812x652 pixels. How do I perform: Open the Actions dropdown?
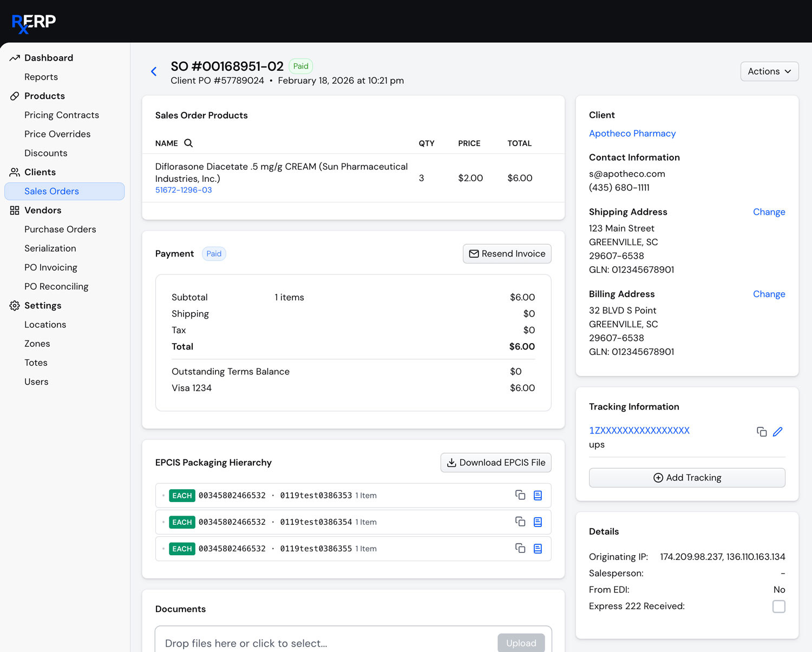pyautogui.click(x=769, y=71)
